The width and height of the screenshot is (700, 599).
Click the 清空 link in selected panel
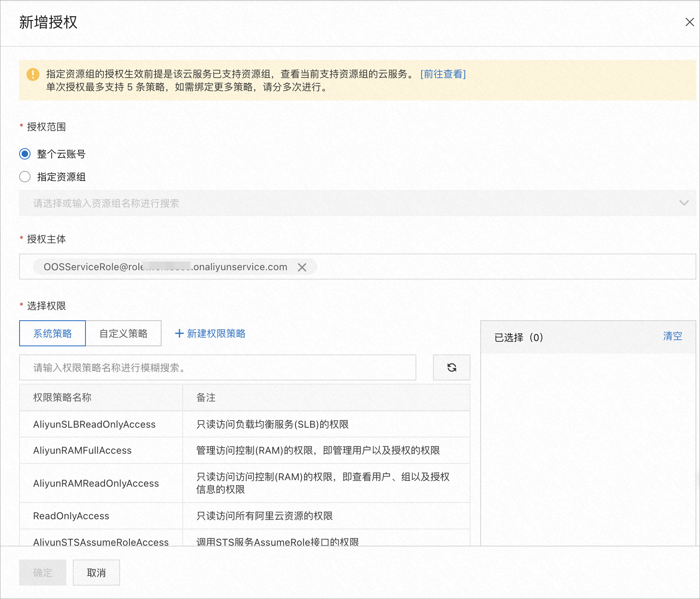(x=672, y=336)
